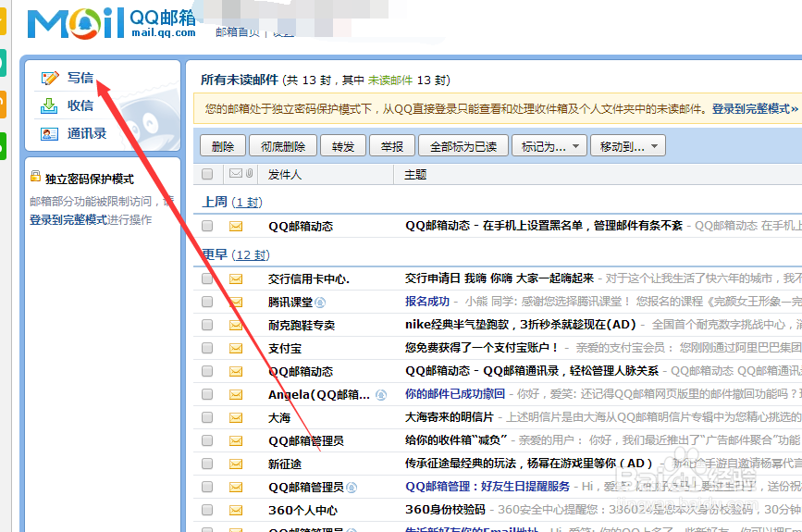802x532 pixels.
Task: Check the 大海 mail checkbox
Action: tap(207, 417)
